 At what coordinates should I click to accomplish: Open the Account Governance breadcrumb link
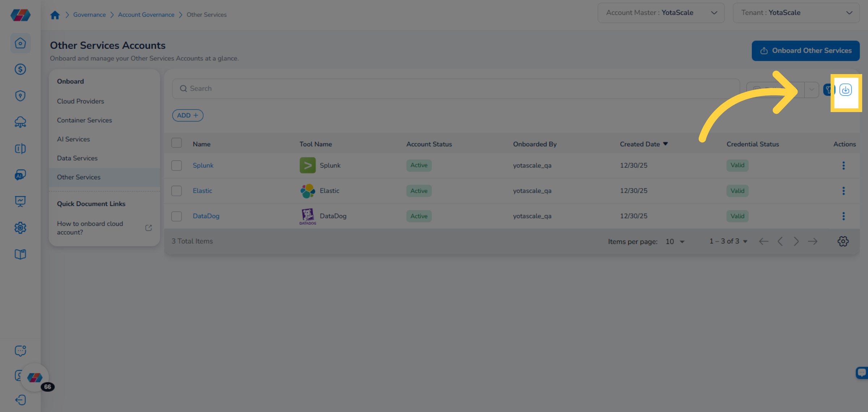click(x=146, y=14)
